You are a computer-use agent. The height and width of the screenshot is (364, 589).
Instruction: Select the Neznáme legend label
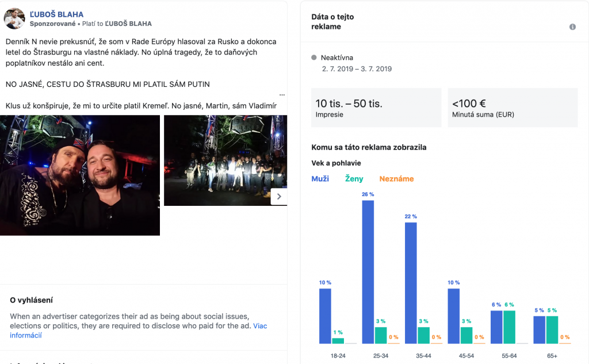[396, 179]
